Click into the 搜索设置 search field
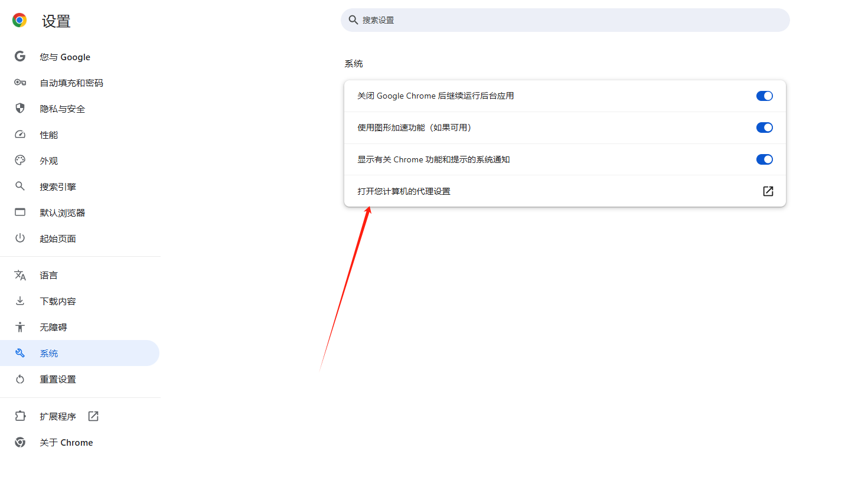The image size is (868, 477). (x=565, y=20)
